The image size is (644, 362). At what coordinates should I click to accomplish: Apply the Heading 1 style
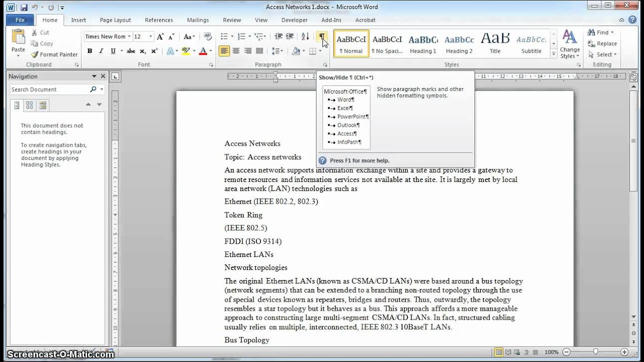(x=423, y=44)
